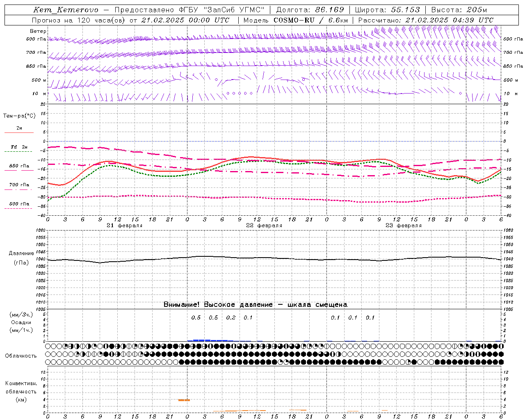525x420 pixels.
Task: Click the station name "Kem_Kemerovo" in the header
Action: tap(66, 10)
